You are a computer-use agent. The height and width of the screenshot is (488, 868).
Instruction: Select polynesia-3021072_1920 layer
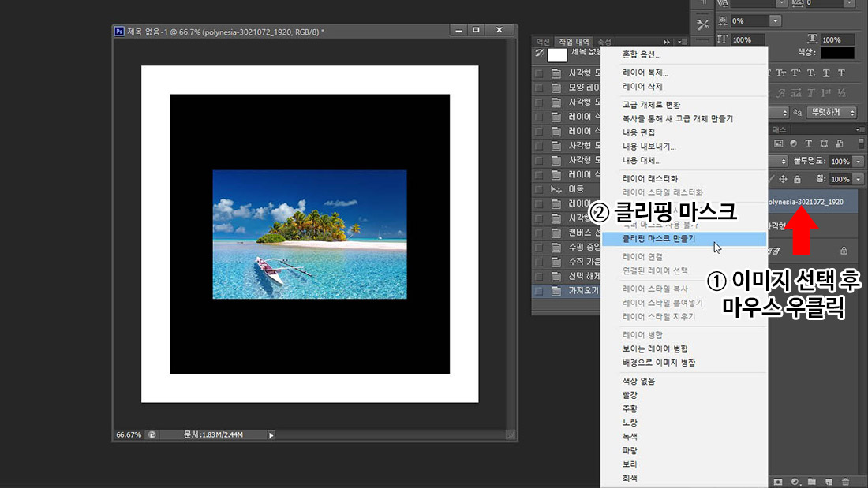(814, 202)
